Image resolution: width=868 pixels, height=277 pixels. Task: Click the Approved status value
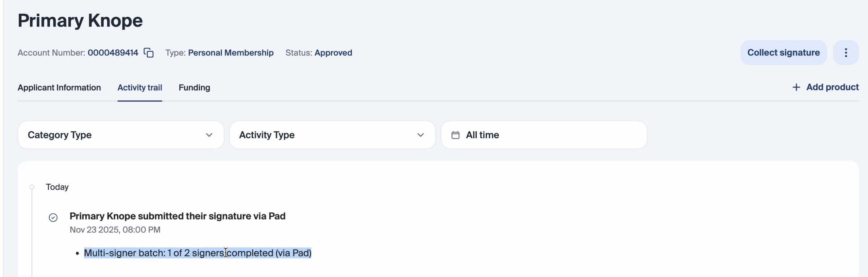pos(333,53)
